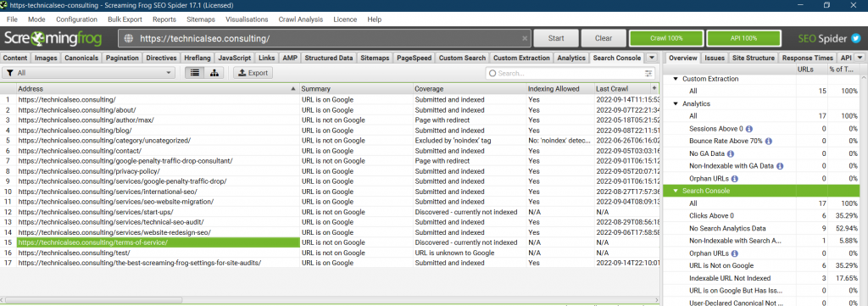
Task: Click the Crawl 100% progress bar
Action: (x=666, y=39)
